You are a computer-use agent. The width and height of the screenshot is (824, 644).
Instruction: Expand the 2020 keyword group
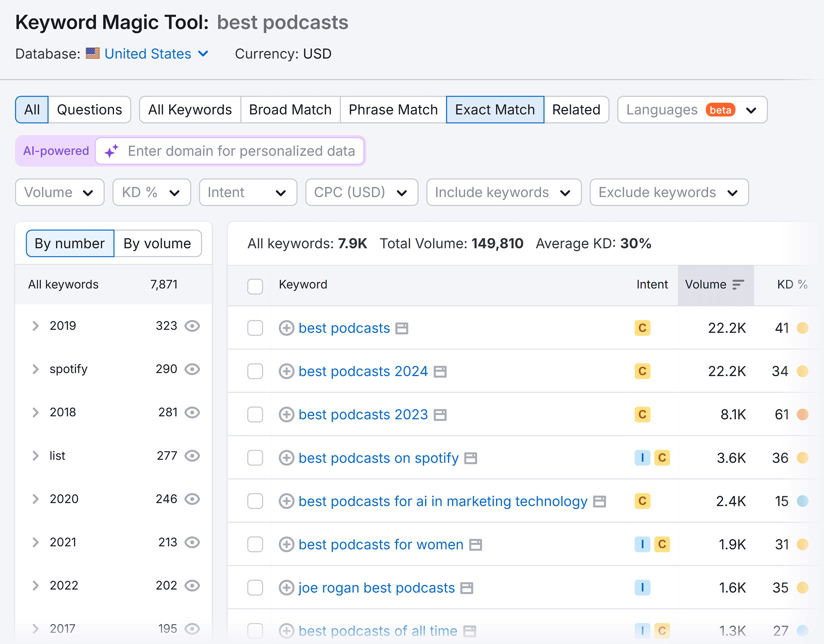(x=36, y=499)
